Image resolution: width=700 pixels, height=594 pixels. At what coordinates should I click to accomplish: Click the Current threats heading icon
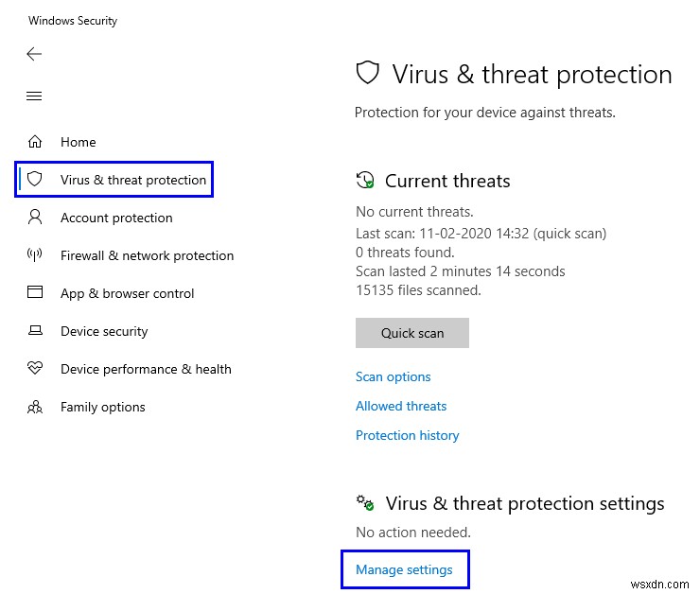pos(365,181)
